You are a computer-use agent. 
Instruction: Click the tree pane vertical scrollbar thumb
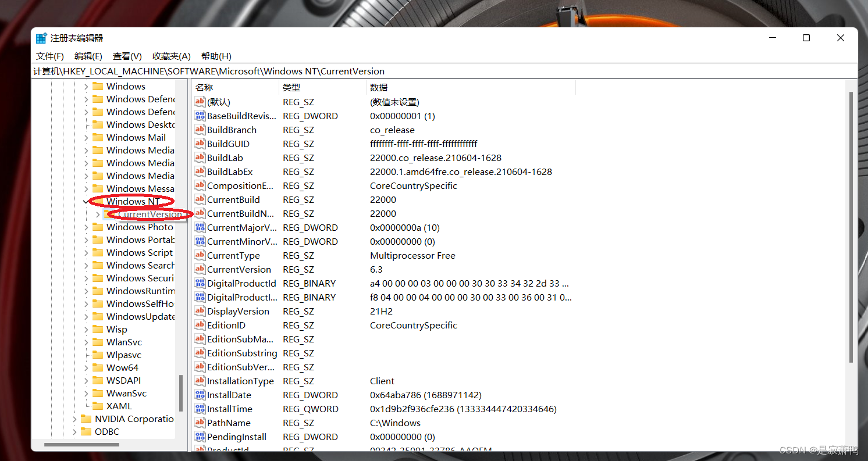(181, 393)
